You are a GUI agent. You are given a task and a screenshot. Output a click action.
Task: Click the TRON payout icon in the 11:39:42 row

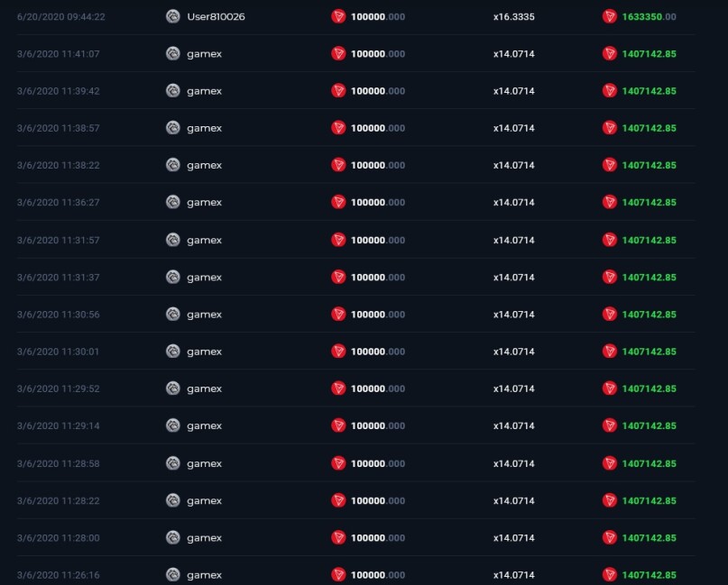(x=609, y=91)
